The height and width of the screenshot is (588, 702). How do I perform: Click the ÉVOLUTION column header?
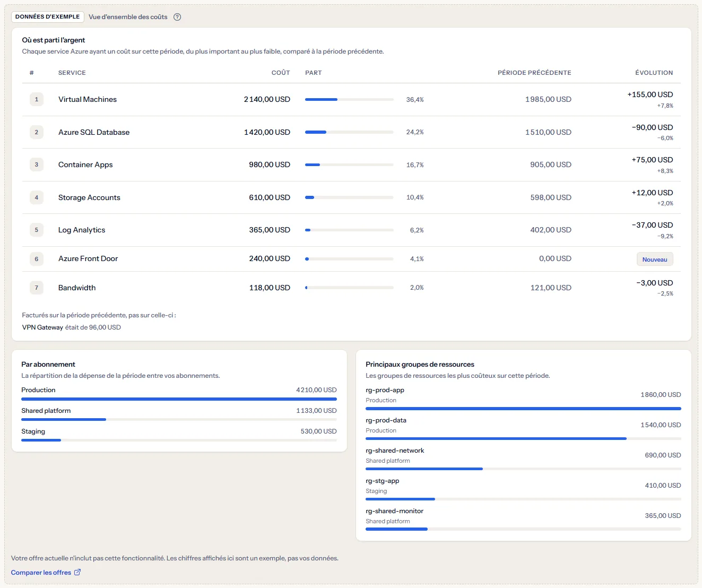point(654,73)
